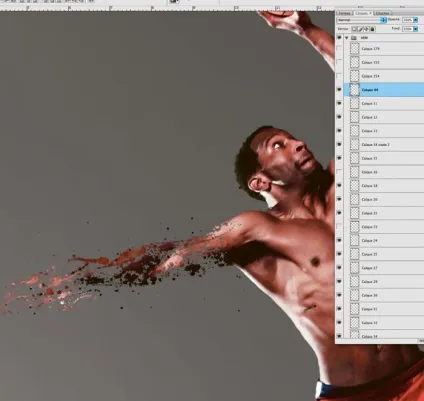Open the Opacité percentage dropdown arrow
The height and width of the screenshot is (401, 424).
pyautogui.click(x=415, y=20)
